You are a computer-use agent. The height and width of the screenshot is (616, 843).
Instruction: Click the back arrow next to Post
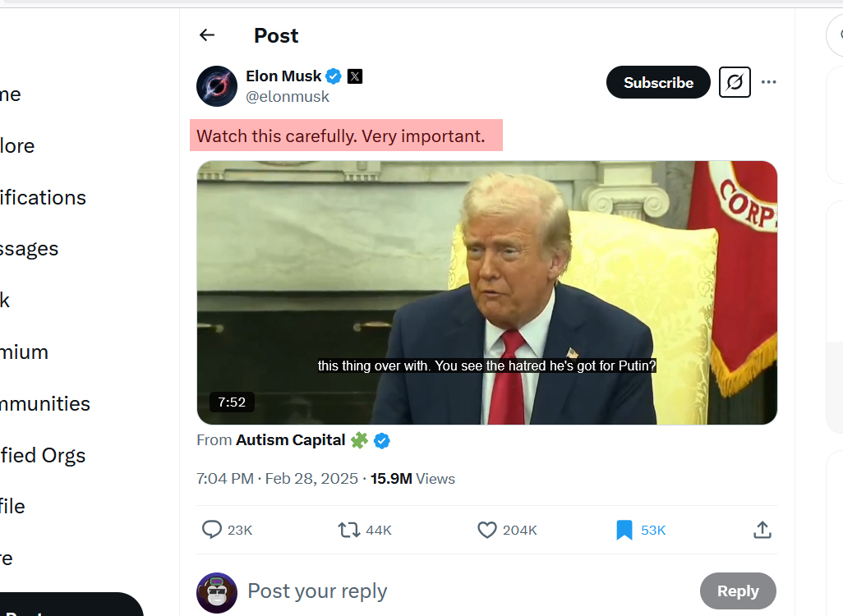[x=207, y=35]
